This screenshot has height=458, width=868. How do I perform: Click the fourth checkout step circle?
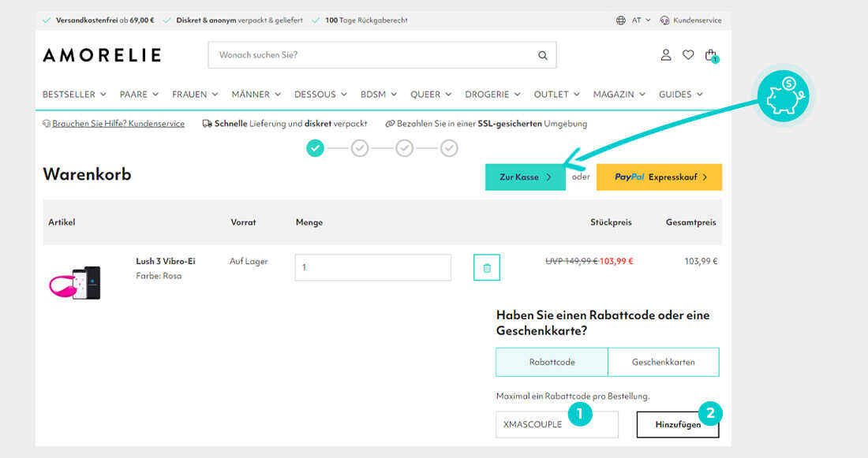click(x=449, y=148)
